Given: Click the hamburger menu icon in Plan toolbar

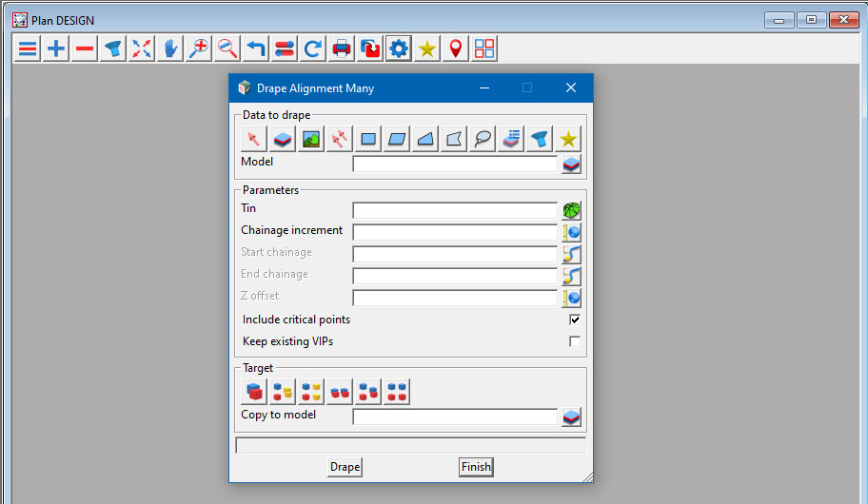Looking at the screenshot, I should 28,48.
